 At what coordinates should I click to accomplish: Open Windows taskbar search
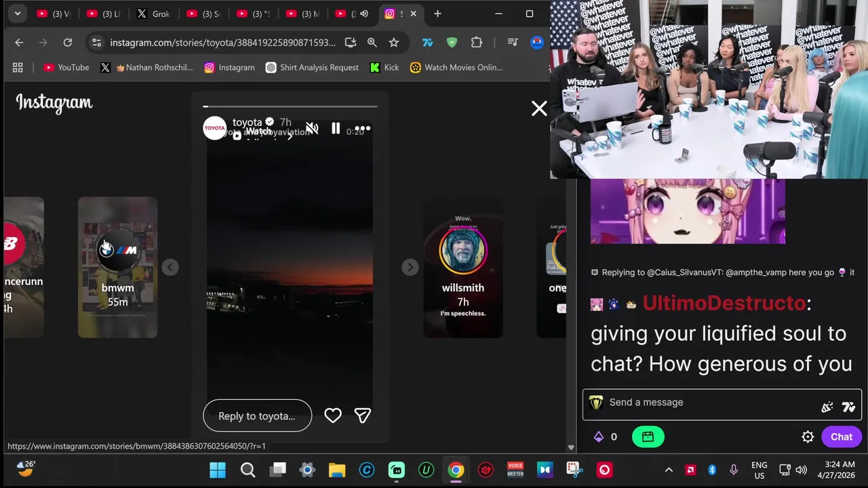(248, 470)
